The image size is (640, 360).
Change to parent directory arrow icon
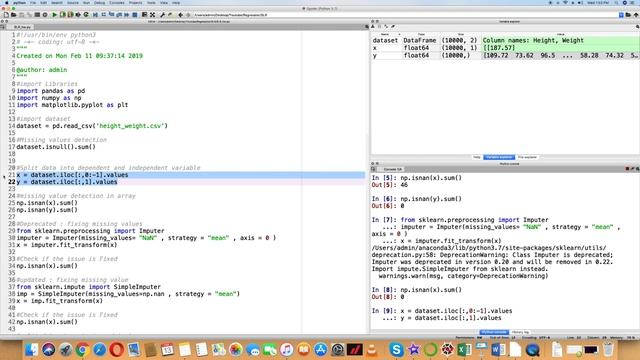(x=636, y=15)
